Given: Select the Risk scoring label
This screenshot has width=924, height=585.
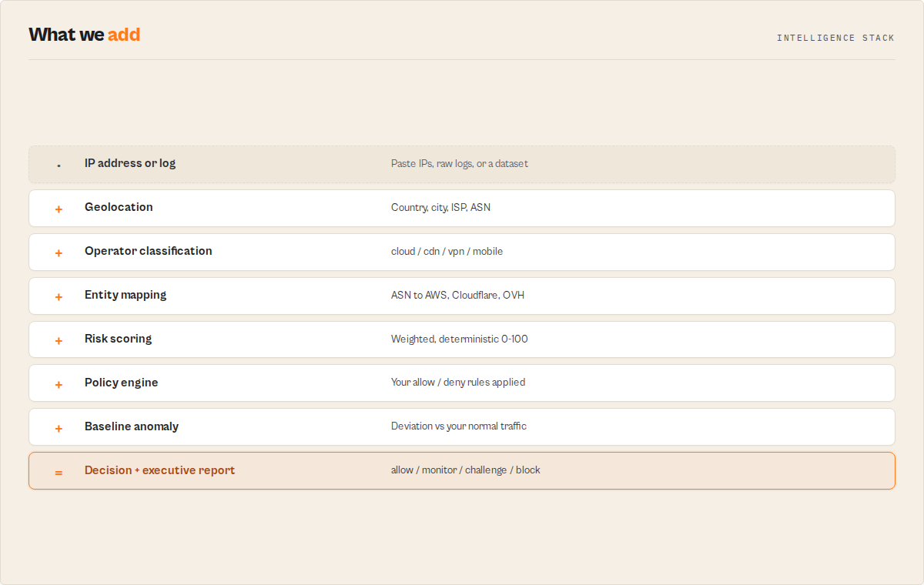Looking at the screenshot, I should pos(118,339).
